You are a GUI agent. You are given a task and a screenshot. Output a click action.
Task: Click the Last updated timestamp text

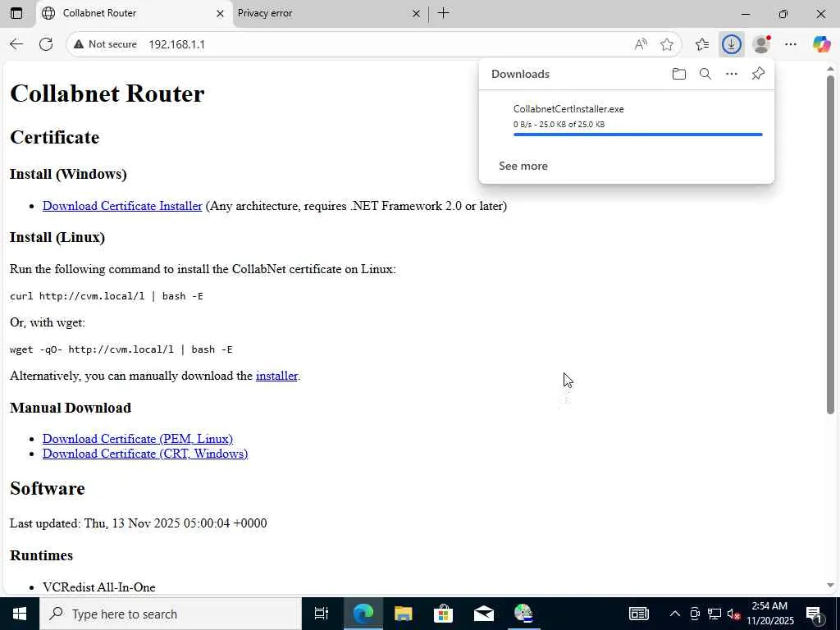tap(138, 523)
